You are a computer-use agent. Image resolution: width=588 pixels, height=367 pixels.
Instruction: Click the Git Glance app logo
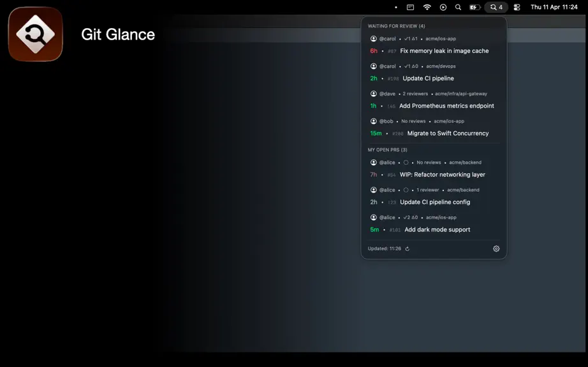click(36, 34)
